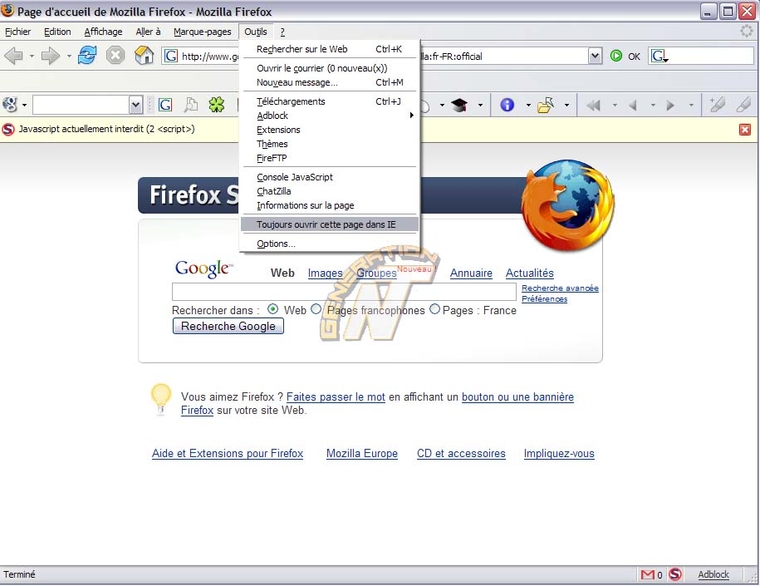The width and height of the screenshot is (760, 586).
Task: Select the Pages : France radio button
Action: click(435, 309)
